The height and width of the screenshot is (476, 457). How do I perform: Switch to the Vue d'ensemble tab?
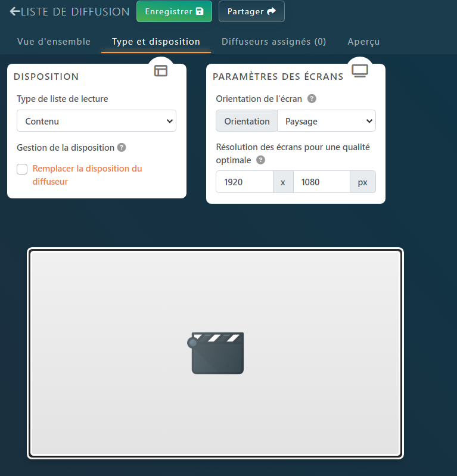coord(54,42)
